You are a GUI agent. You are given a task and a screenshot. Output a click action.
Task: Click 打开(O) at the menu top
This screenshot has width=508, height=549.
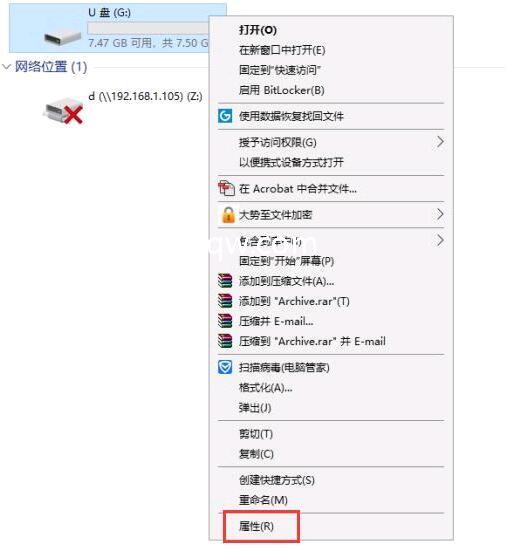tap(258, 30)
